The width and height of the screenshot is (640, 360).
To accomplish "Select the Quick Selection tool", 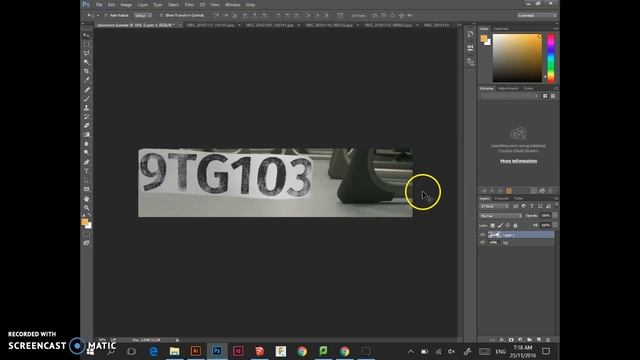I will pos(87,62).
